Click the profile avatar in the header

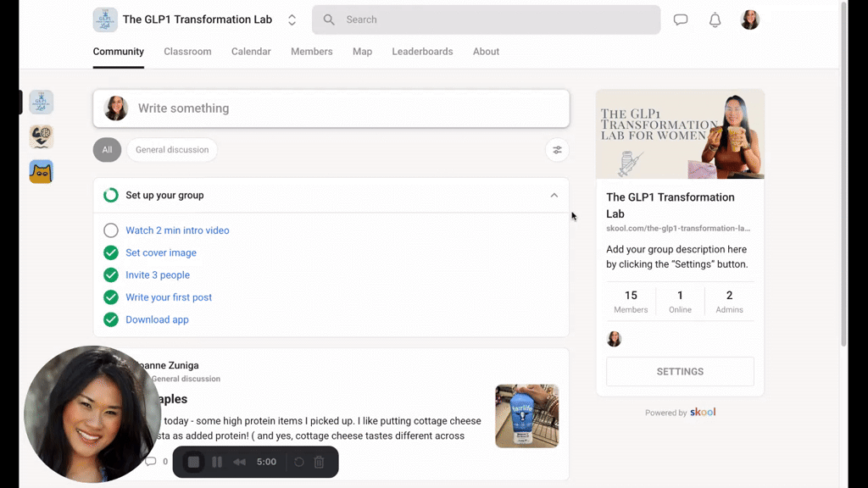[750, 20]
